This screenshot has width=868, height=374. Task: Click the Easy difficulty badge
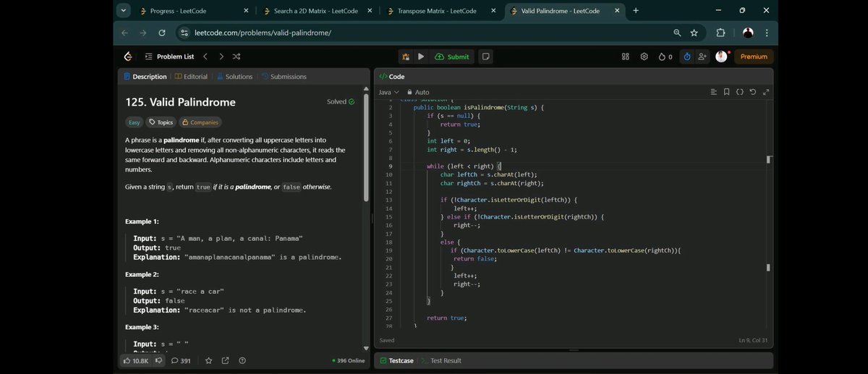(x=134, y=122)
